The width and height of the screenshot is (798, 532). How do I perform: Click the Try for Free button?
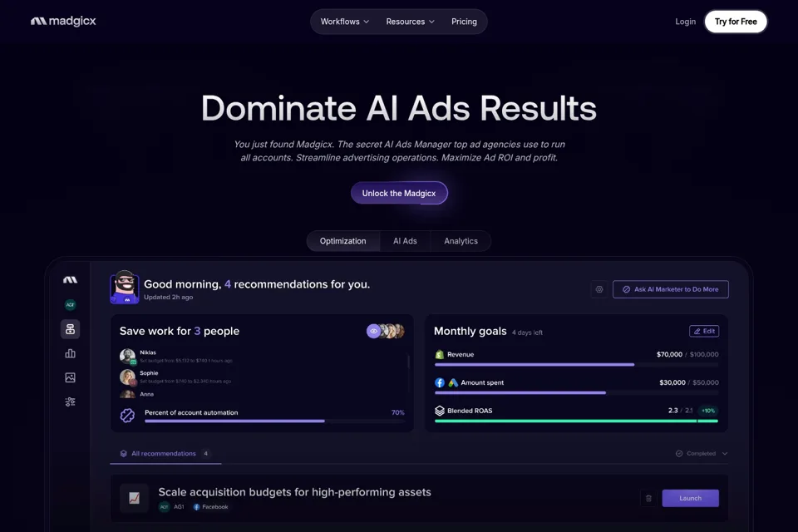736,22
